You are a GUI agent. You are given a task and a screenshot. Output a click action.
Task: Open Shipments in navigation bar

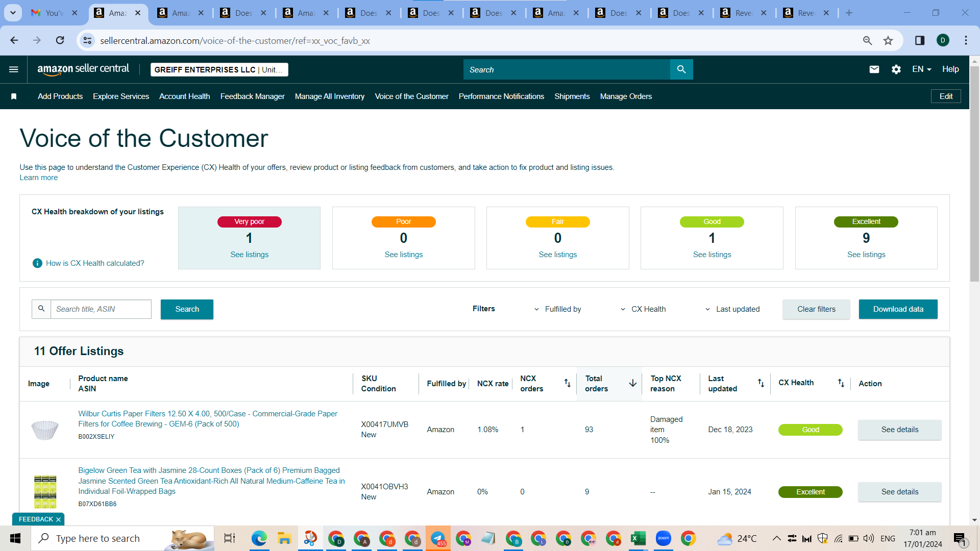(x=572, y=96)
